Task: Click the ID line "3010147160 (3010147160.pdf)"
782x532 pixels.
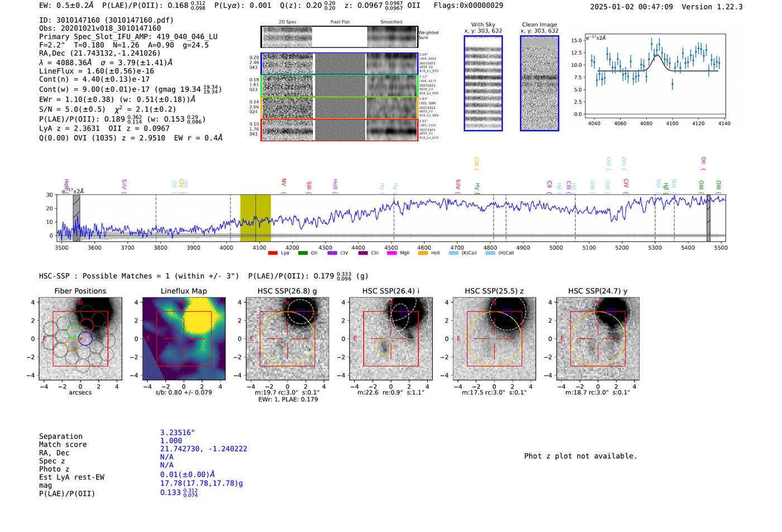Action: (107, 20)
